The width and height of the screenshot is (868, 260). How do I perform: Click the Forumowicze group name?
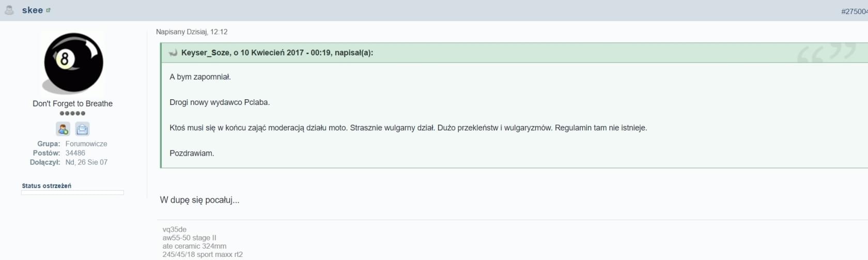point(86,144)
